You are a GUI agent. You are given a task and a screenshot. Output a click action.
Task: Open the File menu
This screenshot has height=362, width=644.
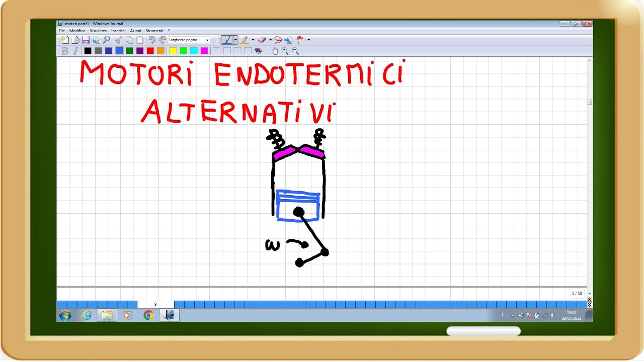coord(62,31)
